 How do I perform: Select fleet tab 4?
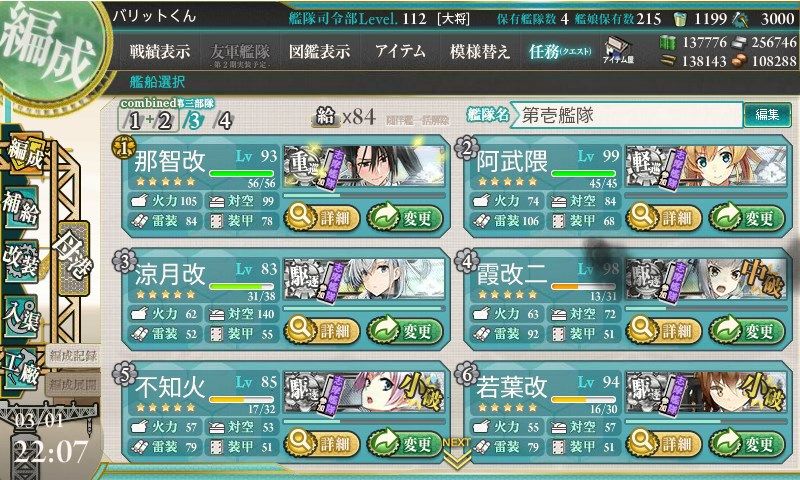(223, 121)
